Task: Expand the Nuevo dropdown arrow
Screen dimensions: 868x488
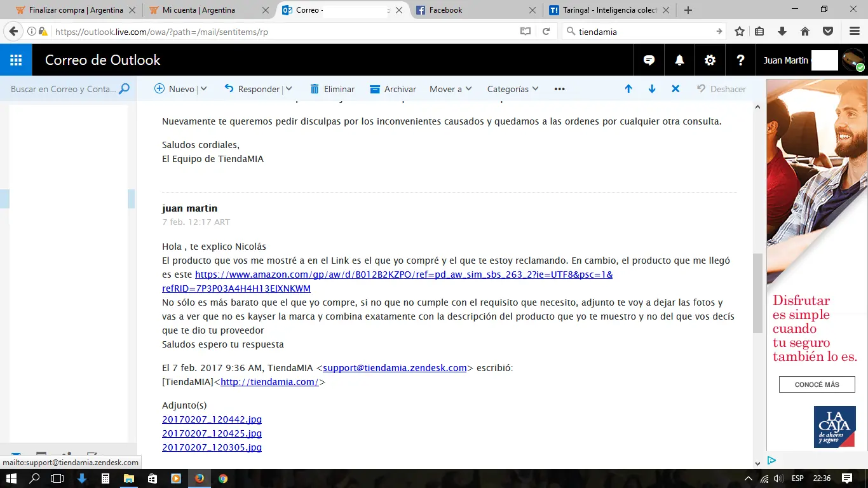Action: pos(203,89)
